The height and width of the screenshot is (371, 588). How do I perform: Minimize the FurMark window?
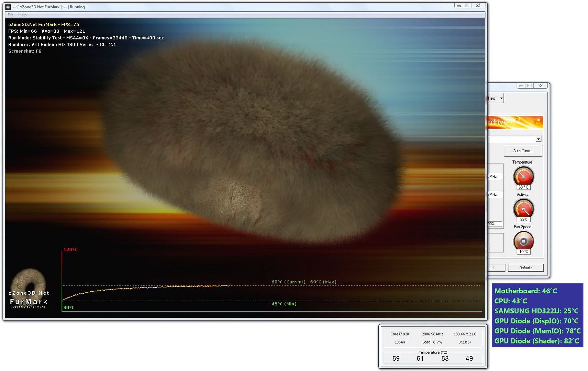(458, 5)
